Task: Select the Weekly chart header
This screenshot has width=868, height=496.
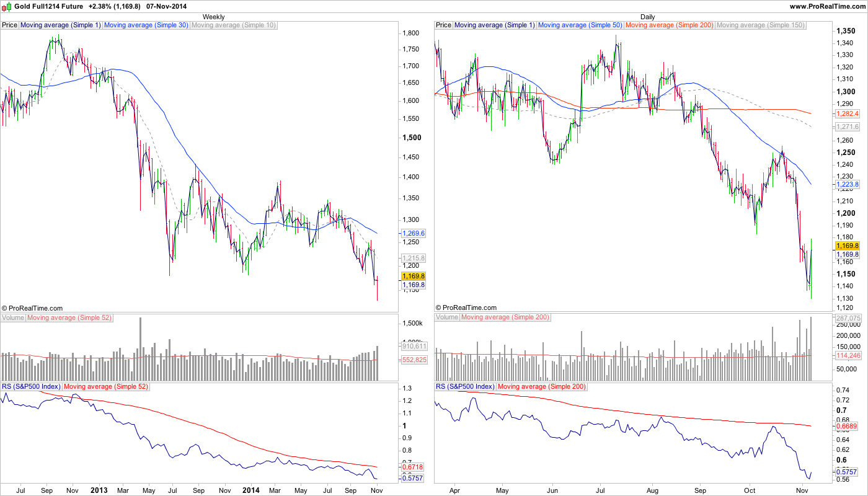Action: pos(214,17)
